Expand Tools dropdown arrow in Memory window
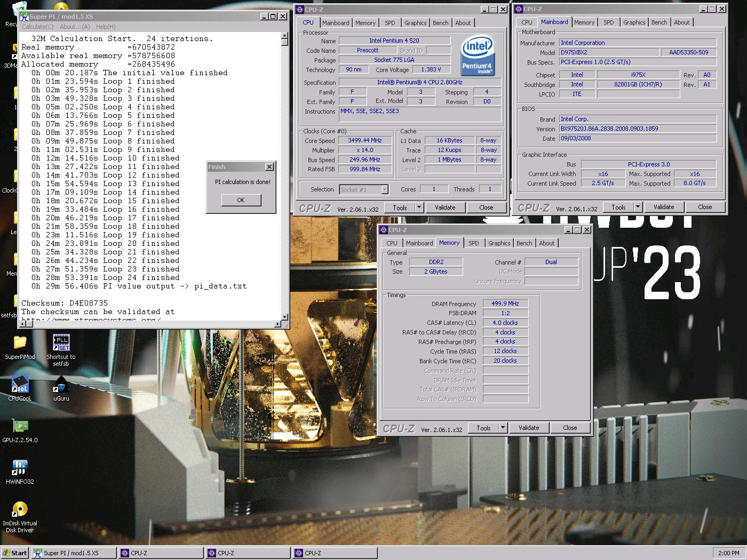Viewport: 747px width, 560px height. pyautogui.click(x=503, y=428)
